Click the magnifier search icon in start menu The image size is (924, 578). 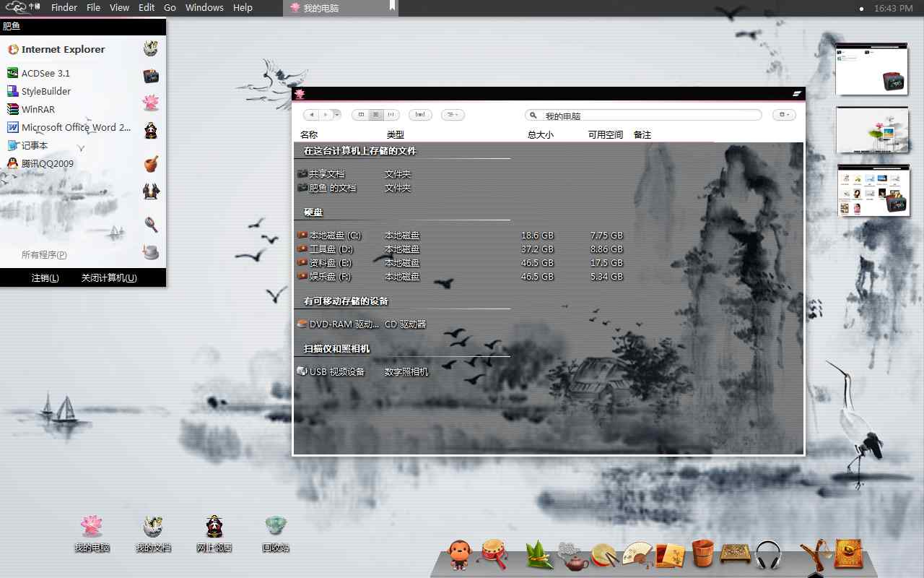point(150,223)
